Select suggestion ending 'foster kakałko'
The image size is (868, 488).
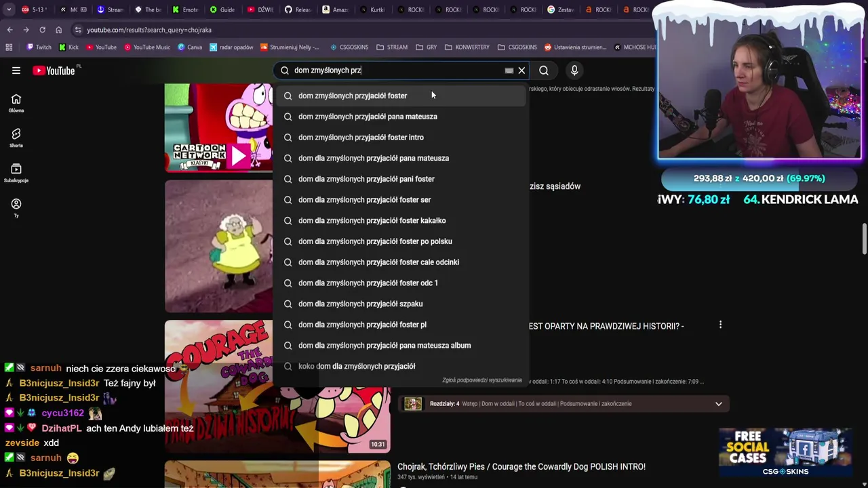click(399, 220)
